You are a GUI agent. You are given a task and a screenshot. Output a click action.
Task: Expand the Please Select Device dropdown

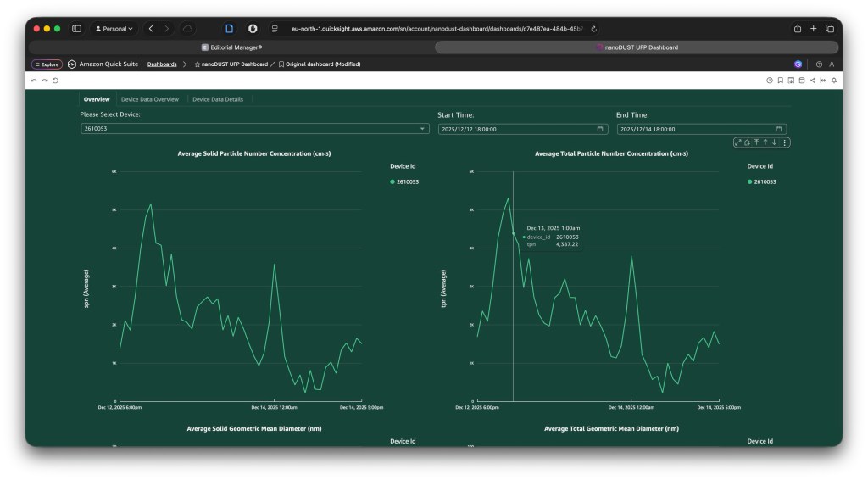[x=423, y=129]
